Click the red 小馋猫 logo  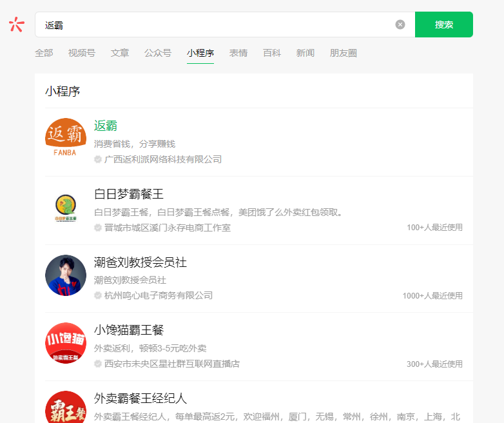point(66,343)
